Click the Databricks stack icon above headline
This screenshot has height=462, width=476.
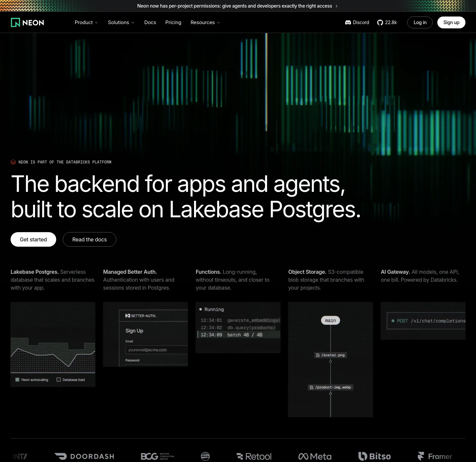point(13,162)
